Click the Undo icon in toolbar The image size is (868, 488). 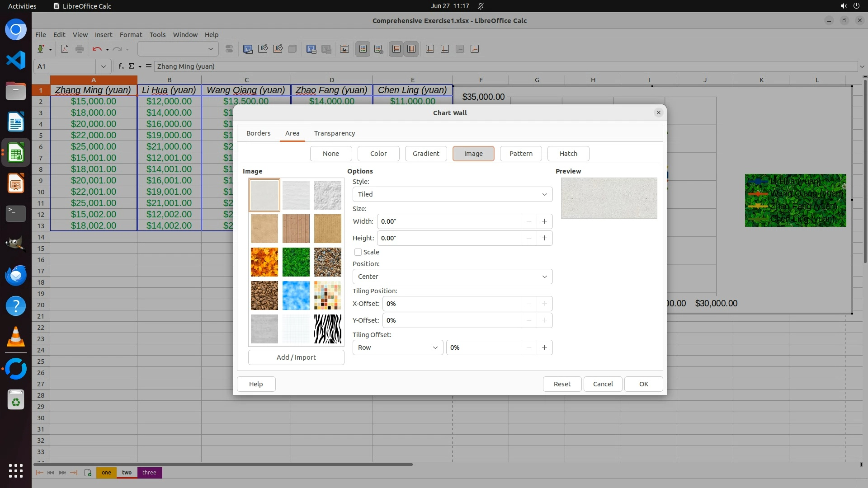(96, 49)
